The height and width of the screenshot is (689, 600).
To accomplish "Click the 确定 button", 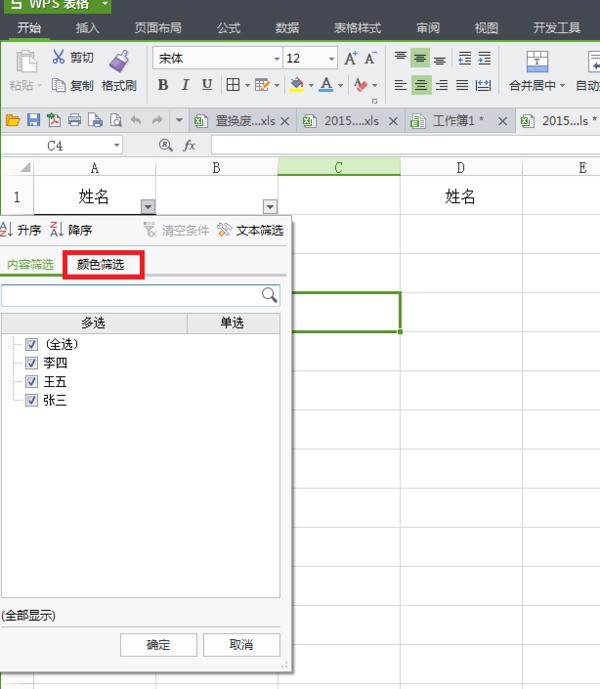I will [x=158, y=645].
